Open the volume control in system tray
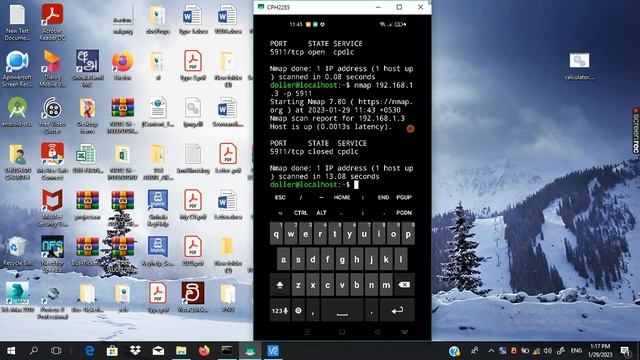The image size is (640, 360). [548, 351]
